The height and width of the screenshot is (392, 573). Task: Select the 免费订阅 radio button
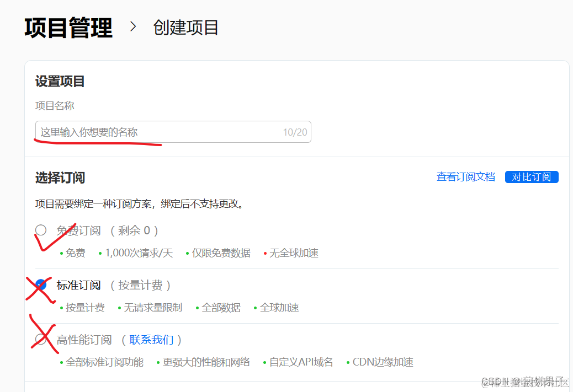click(x=41, y=230)
